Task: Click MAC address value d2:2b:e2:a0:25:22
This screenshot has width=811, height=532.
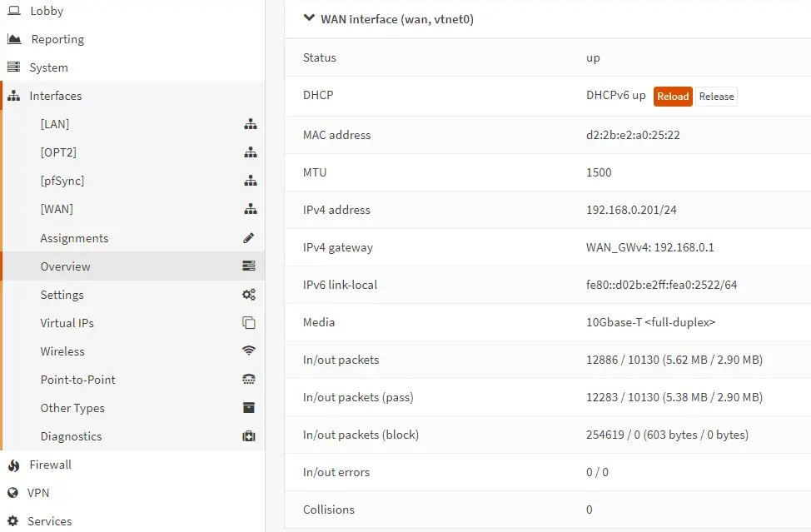Action: 633,135
